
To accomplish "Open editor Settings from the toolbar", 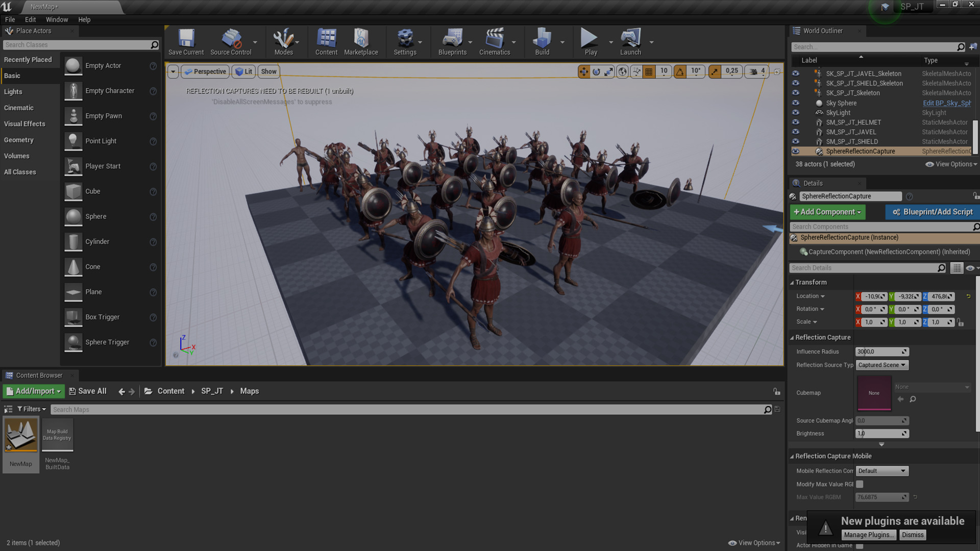I will (405, 42).
